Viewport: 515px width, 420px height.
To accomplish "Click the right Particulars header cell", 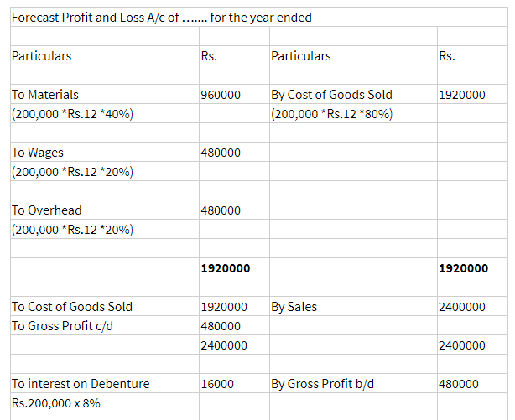I will tap(301, 56).
